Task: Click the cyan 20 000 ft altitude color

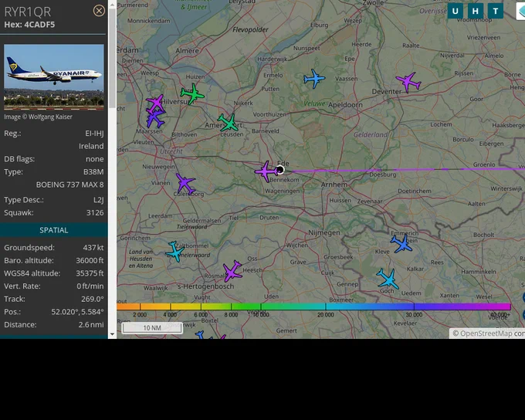Action: pos(326,307)
